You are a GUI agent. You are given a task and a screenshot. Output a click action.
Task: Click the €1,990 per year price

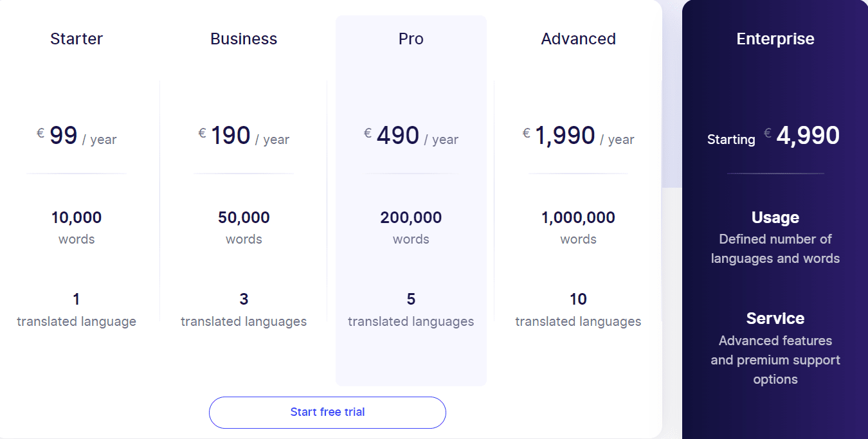coord(578,136)
